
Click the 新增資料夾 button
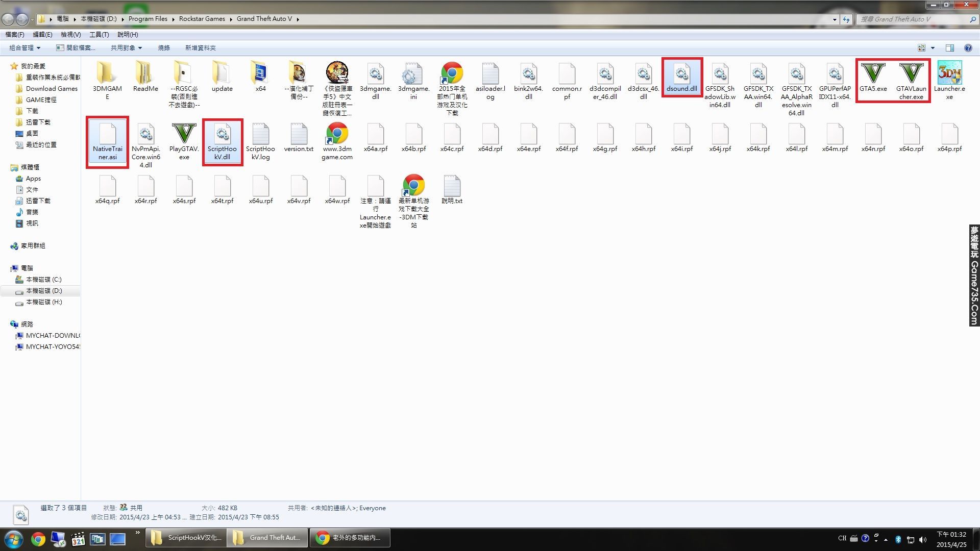point(200,48)
